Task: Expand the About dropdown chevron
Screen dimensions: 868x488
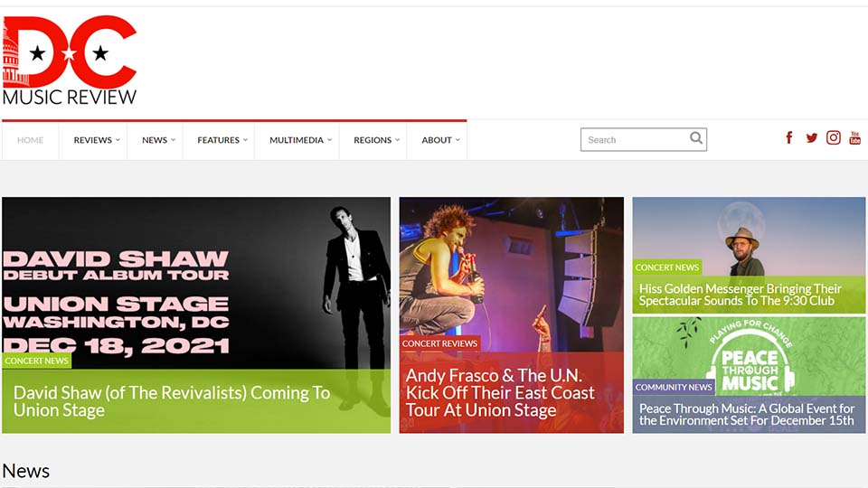Action: tap(458, 140)
